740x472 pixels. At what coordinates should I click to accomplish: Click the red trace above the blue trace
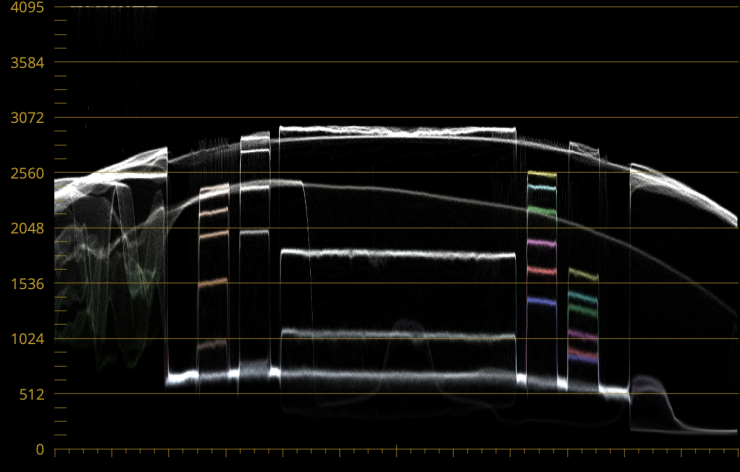[541, 271]
